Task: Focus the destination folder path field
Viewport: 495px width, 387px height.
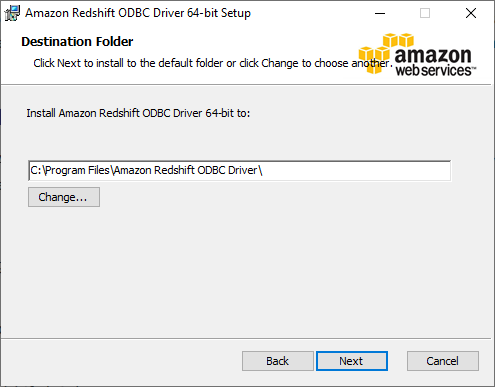Action: (240, 171)
